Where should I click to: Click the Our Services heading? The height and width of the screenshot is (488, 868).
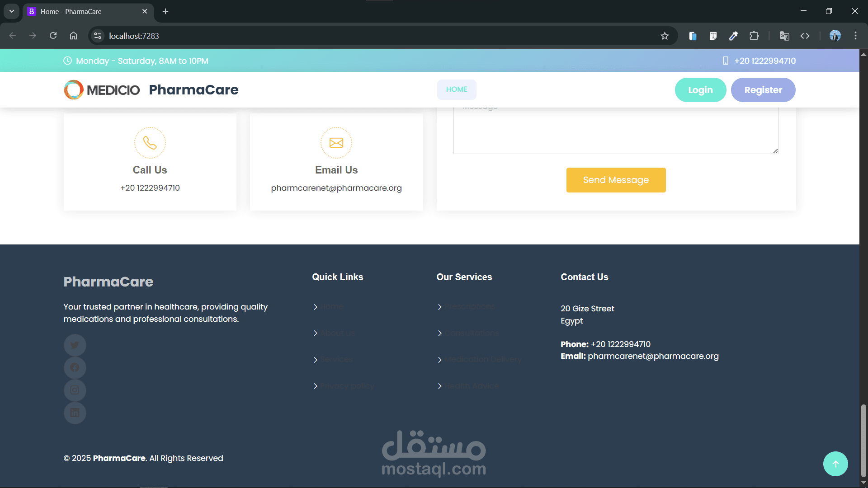pos(464,277)
